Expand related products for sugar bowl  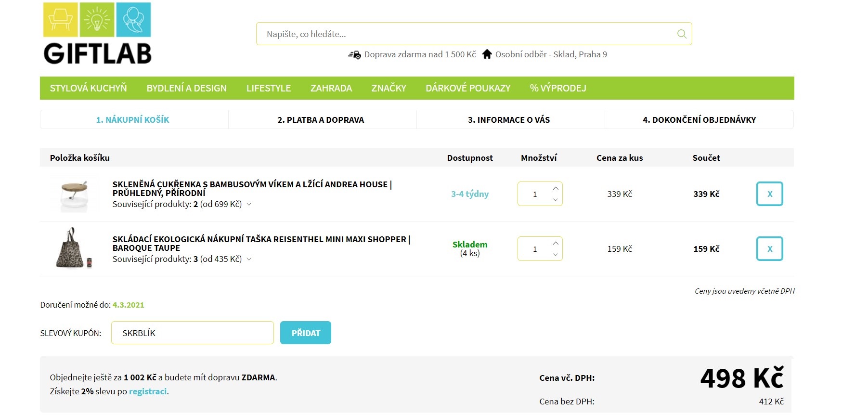click(x=249, y=204)
